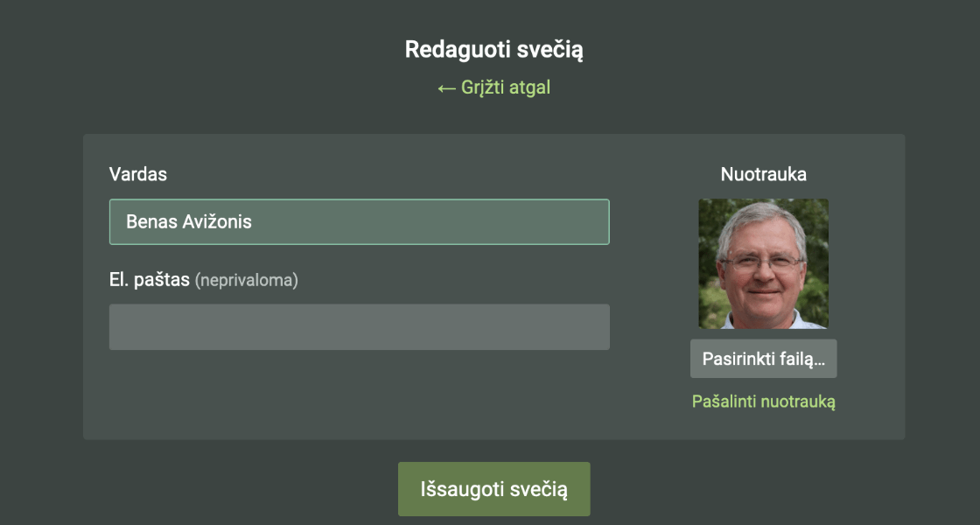The image size is (980, 525).
Task: Click the "(neprivaloma)" optional hint text
Action: click(247, 281)
